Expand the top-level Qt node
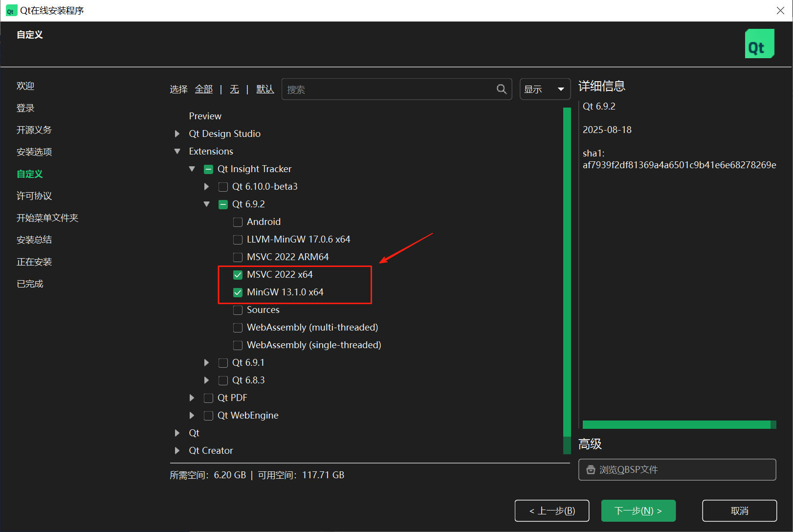793x532 pixels. (177, 433)
